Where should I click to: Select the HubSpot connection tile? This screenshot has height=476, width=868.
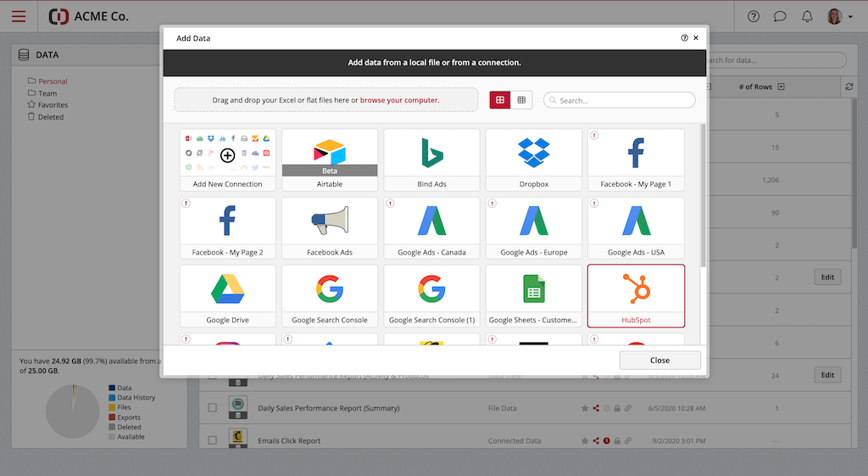point(636,296)
